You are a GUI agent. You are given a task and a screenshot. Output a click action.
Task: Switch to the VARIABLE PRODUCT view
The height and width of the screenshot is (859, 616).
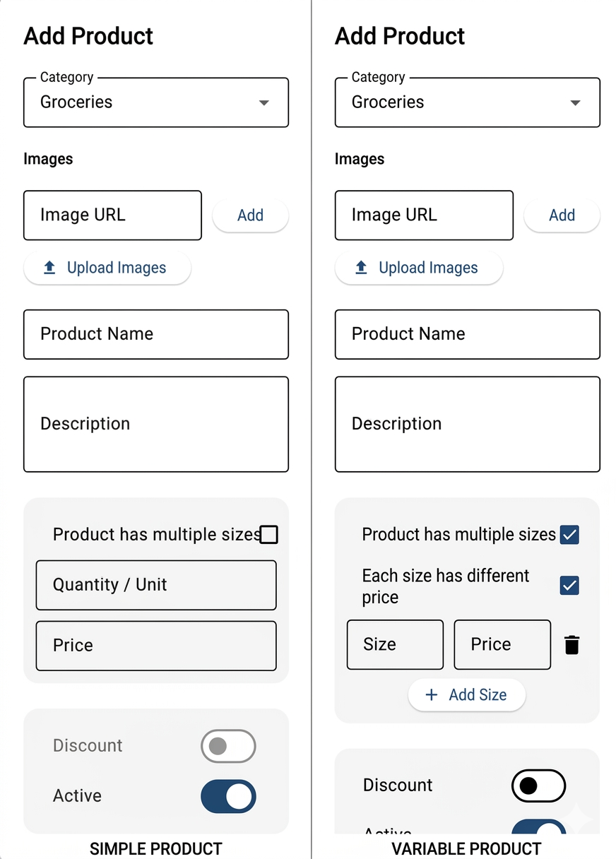click(x=466, y=849)
